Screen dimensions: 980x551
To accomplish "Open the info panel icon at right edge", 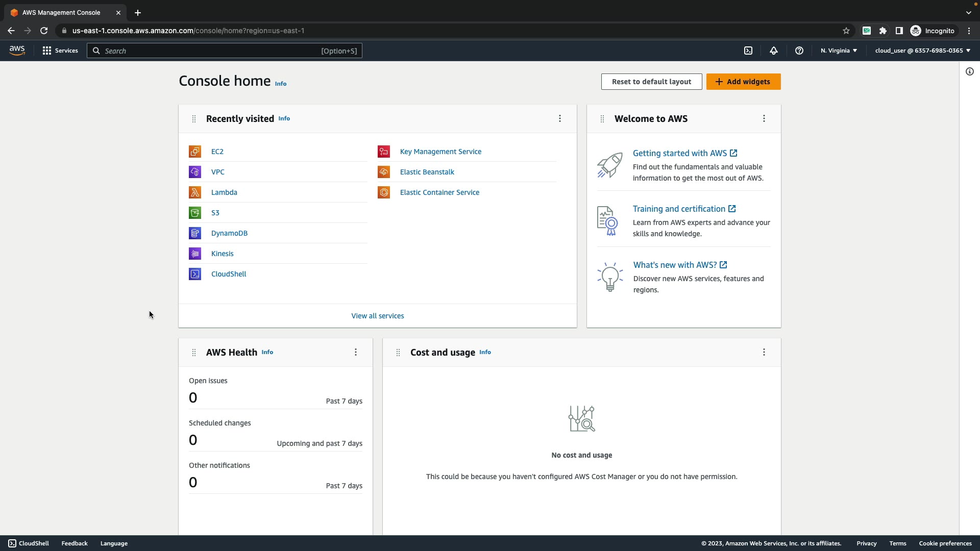I will pos(970,71).
